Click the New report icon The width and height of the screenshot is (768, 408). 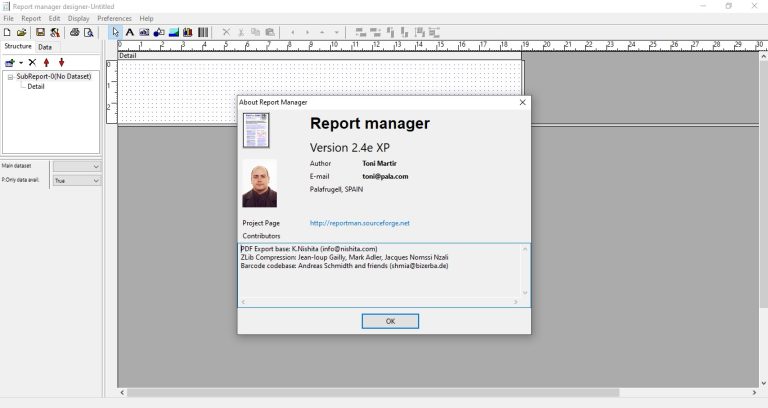click(x=7, y=32)
